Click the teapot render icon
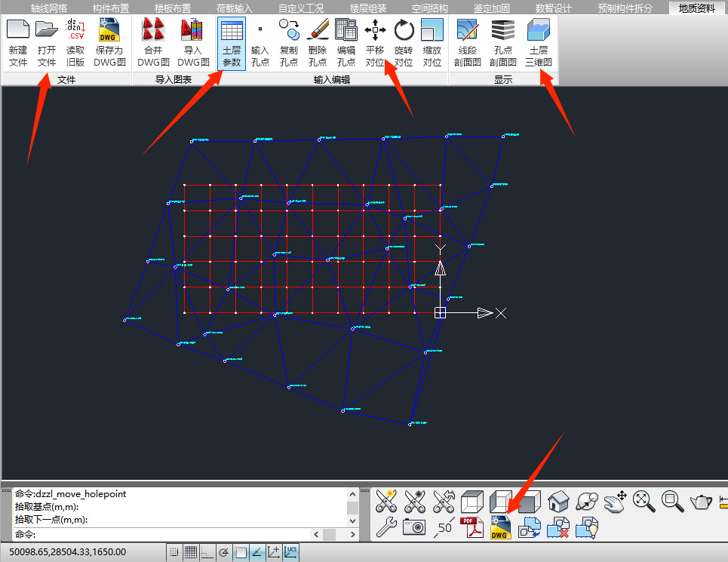 click(701, 501)
